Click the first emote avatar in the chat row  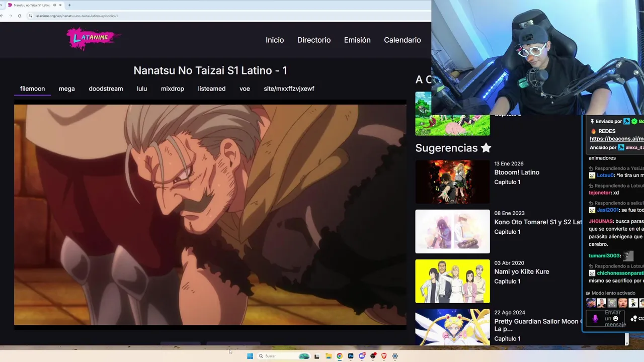point(591,303)
